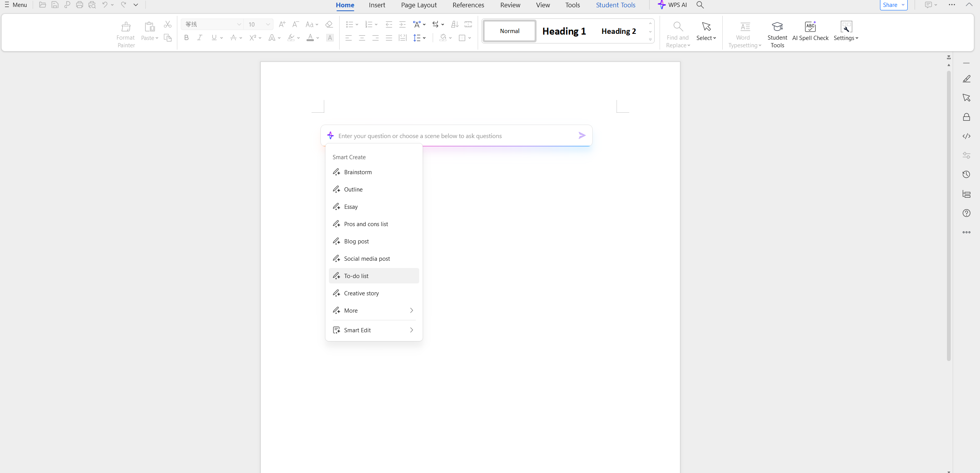Click the Share button
This screenshot has width=980, height=473.
(890, 5)
